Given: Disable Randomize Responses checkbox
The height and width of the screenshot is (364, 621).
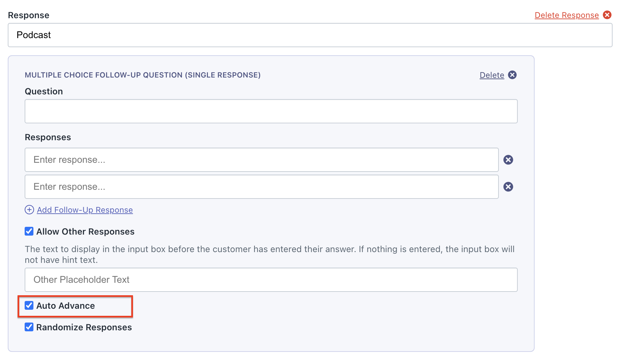Looking at the screenshot, I should tap(29, 327).
